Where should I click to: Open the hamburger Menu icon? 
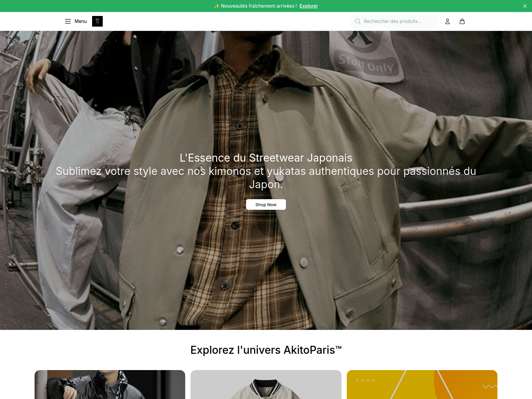68,21
